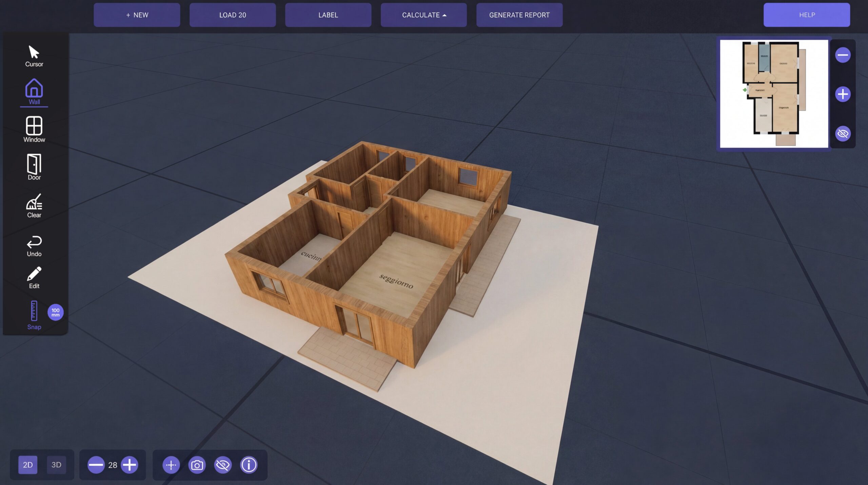The image size is (868, 485).
Task: Switch to 2D view tab
Action: (x=28, y=465)
